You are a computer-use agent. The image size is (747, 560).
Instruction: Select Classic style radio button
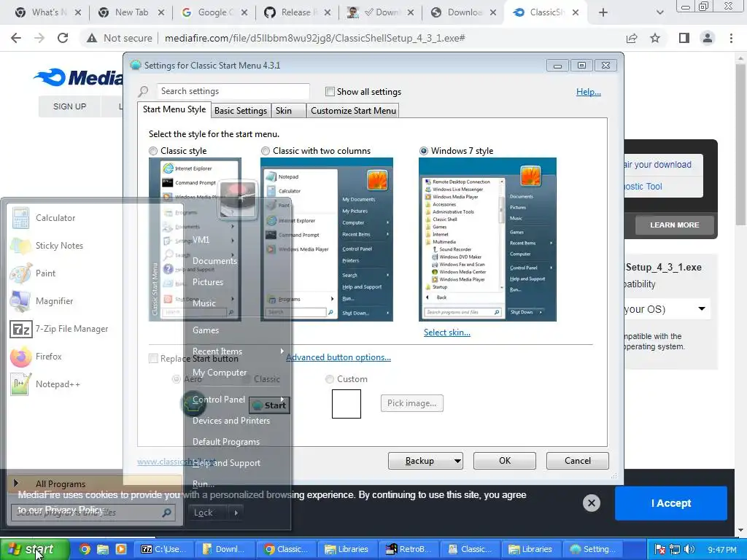click(153, 151)
